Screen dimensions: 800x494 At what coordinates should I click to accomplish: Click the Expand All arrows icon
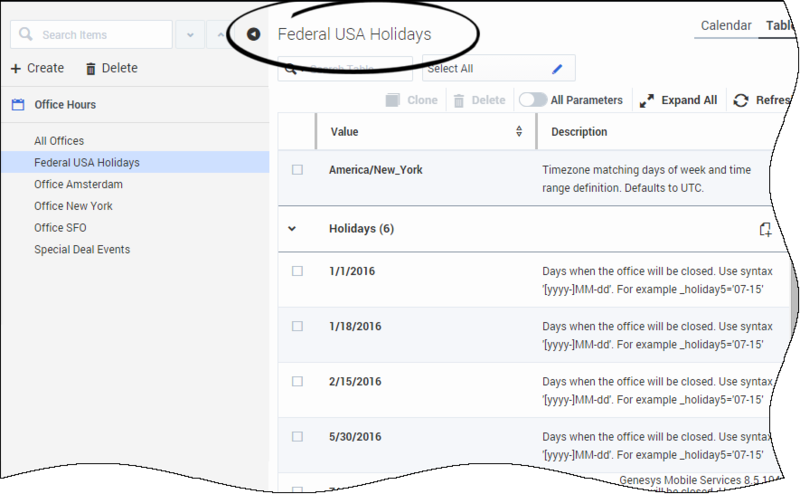pos(646,100)
